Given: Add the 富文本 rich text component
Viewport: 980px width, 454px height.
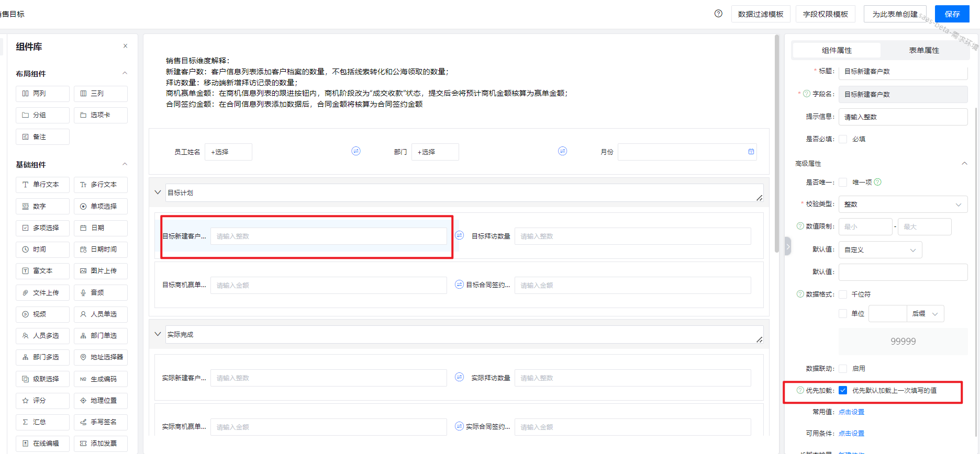Looking at the screenshot, I should point(42,271).
